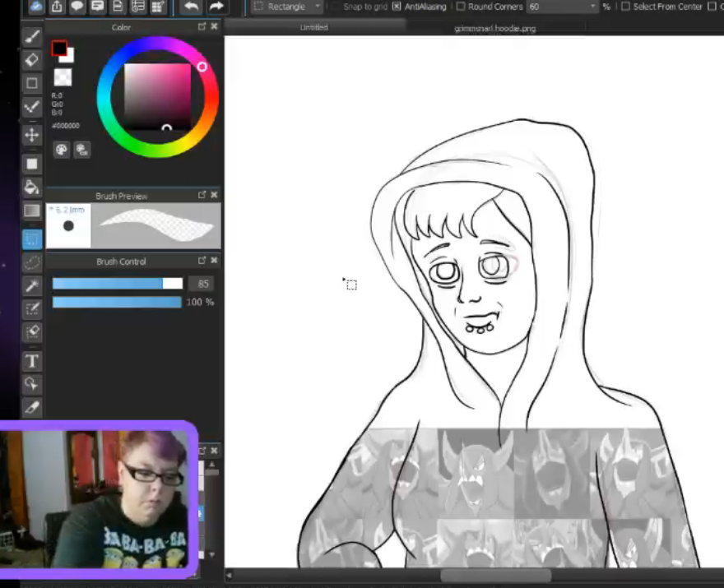Pick a shade in the saturation square
The height and width of the screenshot is (588, 724).
pyautogui.click(x=157, y=97)
